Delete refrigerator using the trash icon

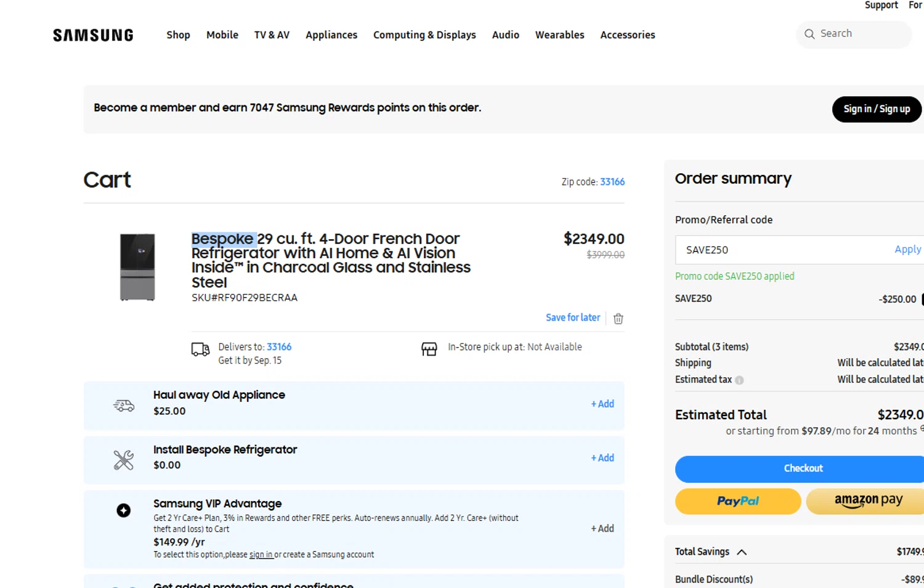coord(618,318)
